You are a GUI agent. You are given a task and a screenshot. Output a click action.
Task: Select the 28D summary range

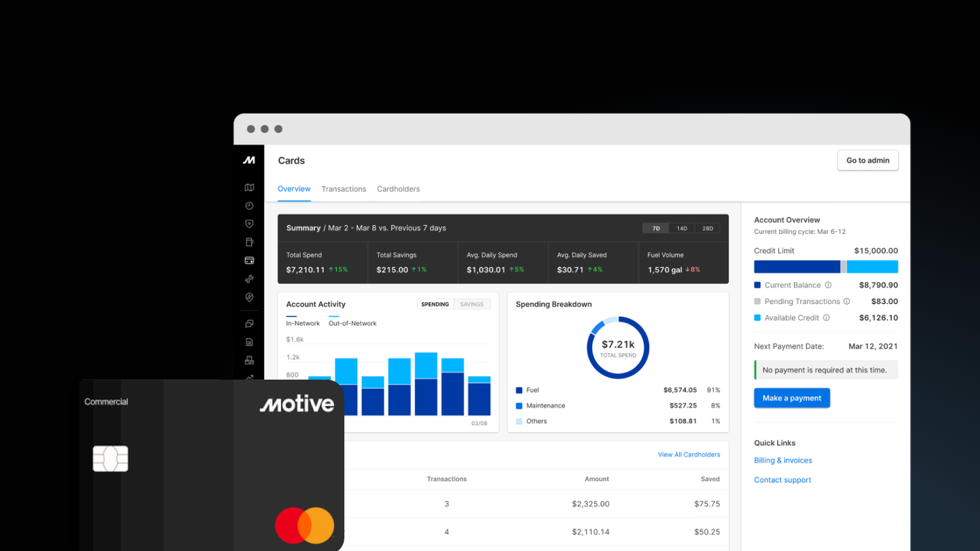(x=708, y=229)
